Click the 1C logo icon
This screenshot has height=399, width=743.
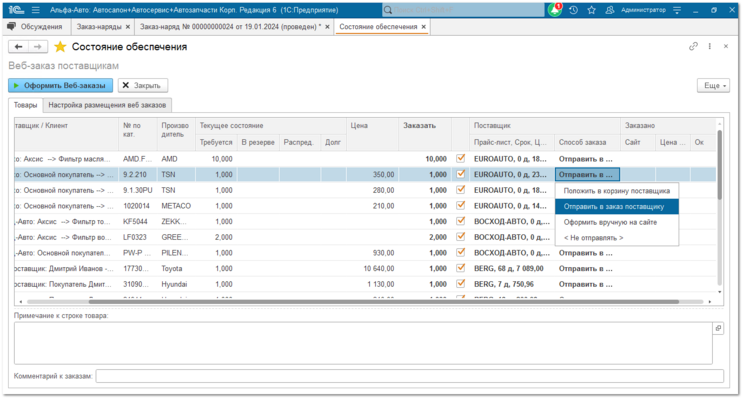pos(16,10)
